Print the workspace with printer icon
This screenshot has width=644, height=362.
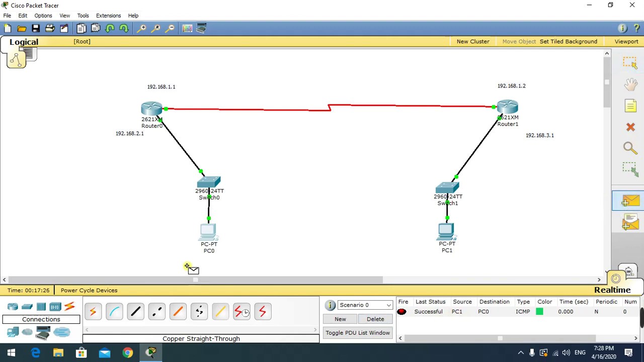click(x=50, y=29)
